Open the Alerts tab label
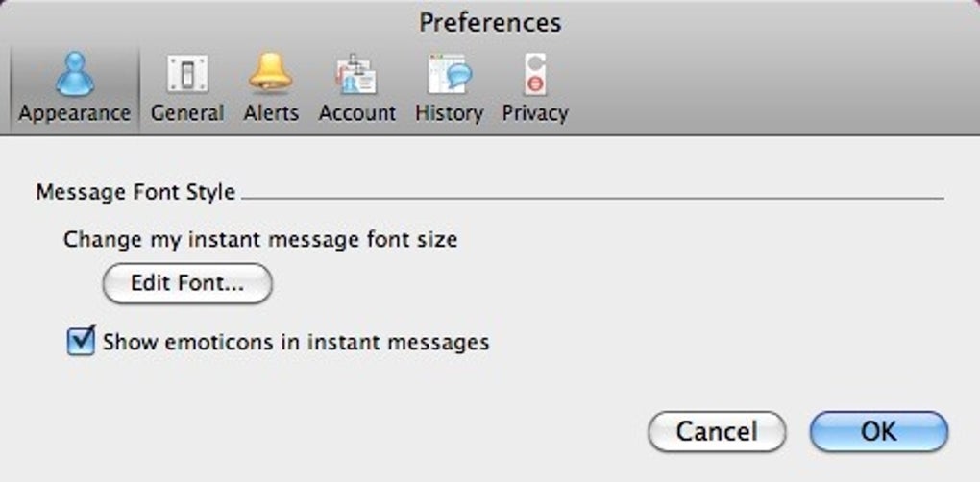This screenshot has width=980, height=482. coord(271,113)
